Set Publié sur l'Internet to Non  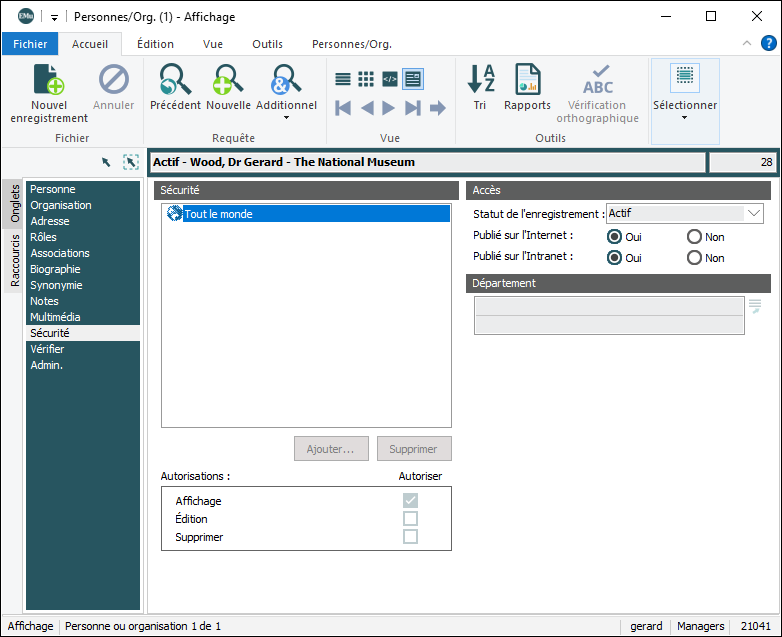[694, 237]
